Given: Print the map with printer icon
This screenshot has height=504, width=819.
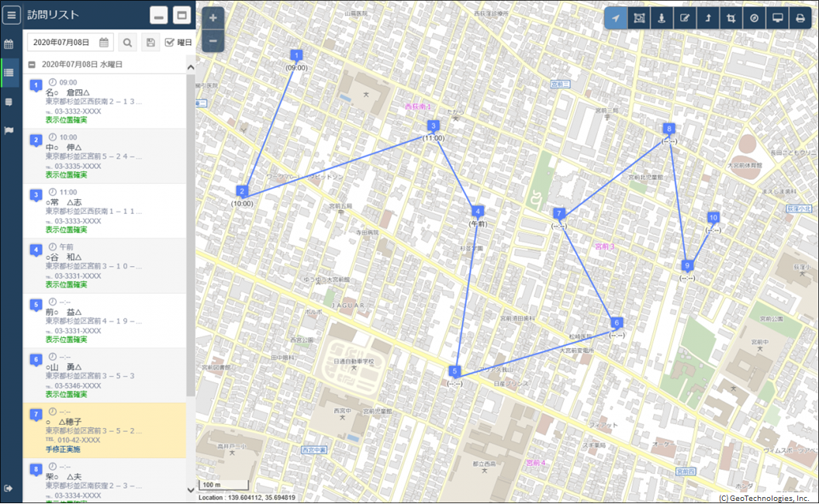Looking at the screenshot, I should pyautogui.click(x=800, y=18).
